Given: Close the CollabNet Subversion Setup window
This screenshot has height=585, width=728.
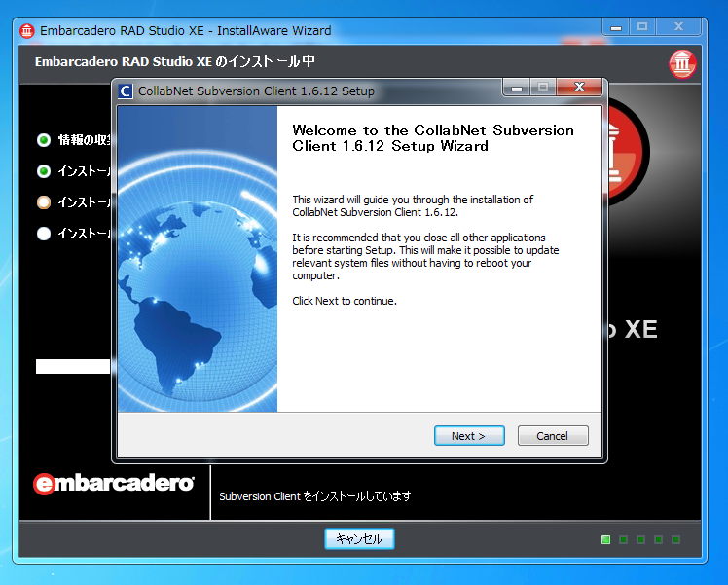Looking at the screenshot, I should [x=579, y=87].
